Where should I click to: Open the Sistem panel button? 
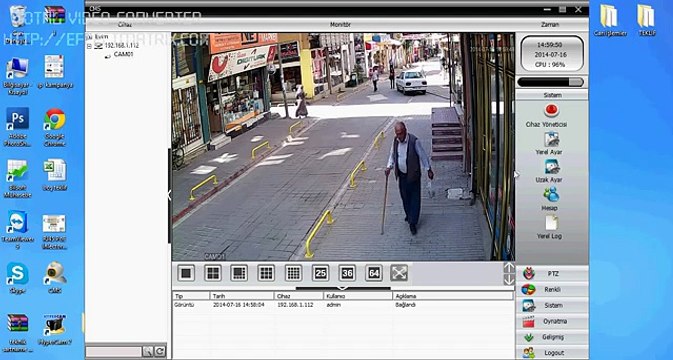pos(552,306)
